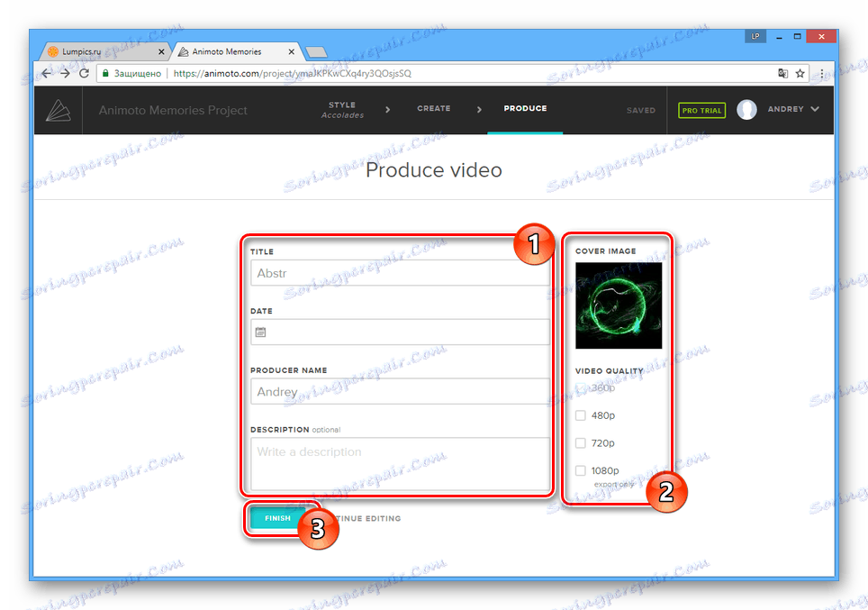Close the Animoto Memories tab
Viewport: 868px width, 610px height.
click(291, 51)
